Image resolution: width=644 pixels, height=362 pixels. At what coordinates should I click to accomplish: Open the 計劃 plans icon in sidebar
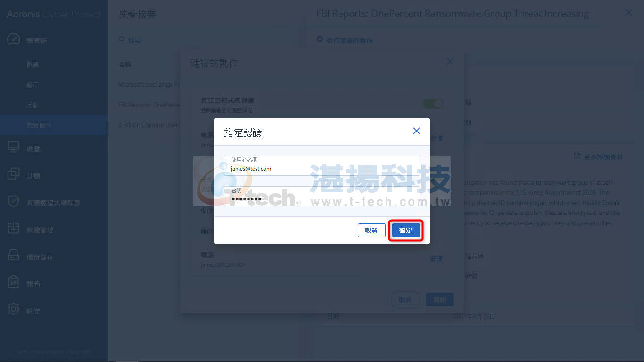[x=14, y=175]
